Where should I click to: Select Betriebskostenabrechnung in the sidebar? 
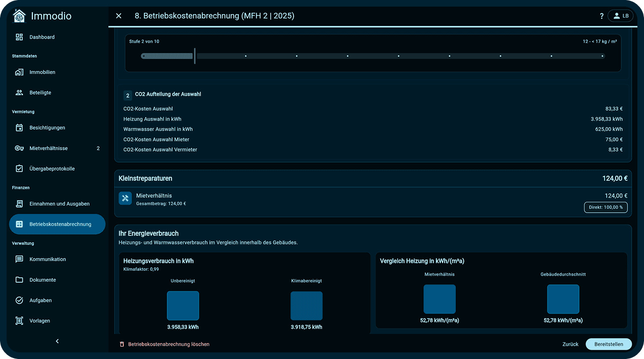click(57, 224)
